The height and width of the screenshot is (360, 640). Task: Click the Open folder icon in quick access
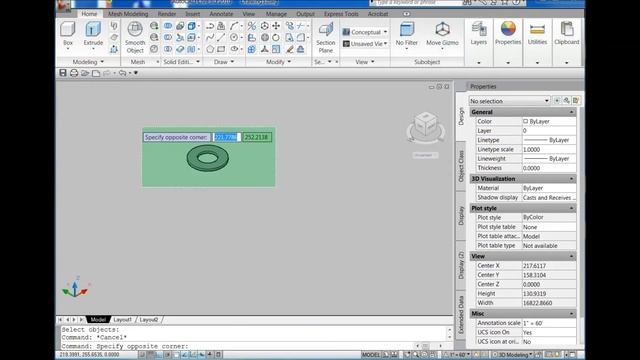(x=85, y=73)
